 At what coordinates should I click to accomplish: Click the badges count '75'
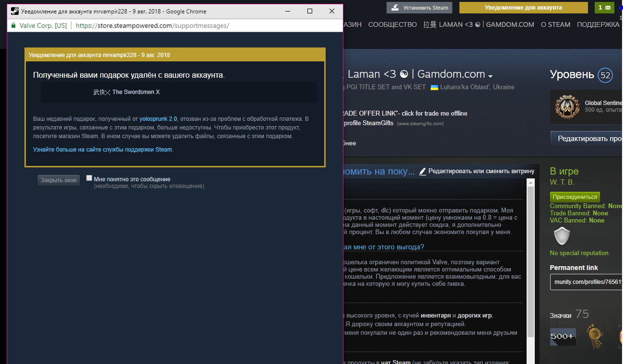[582, 314]
